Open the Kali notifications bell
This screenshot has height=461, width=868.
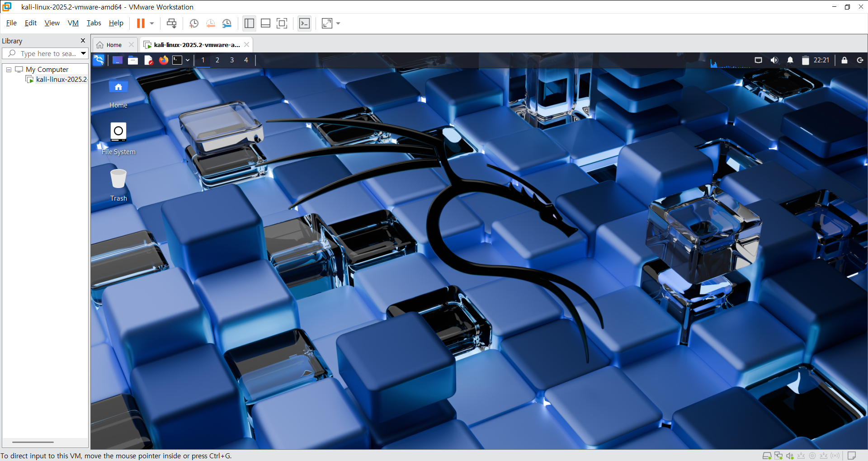click(790, 60)
